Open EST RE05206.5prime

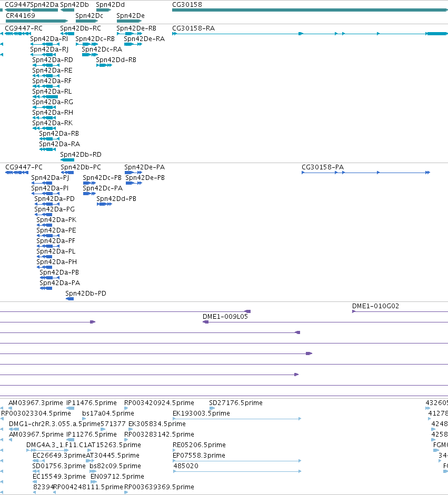click(x=199, y=445)
